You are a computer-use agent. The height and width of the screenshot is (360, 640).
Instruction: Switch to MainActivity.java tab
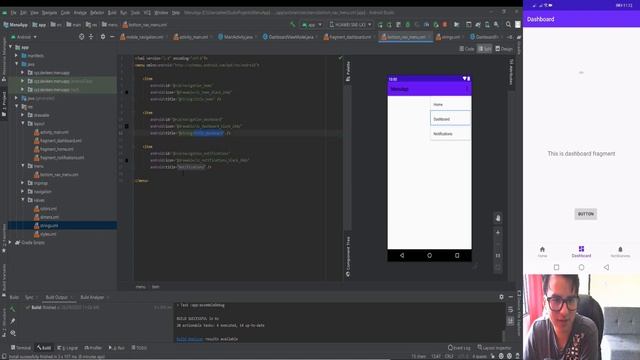point(236,37)
